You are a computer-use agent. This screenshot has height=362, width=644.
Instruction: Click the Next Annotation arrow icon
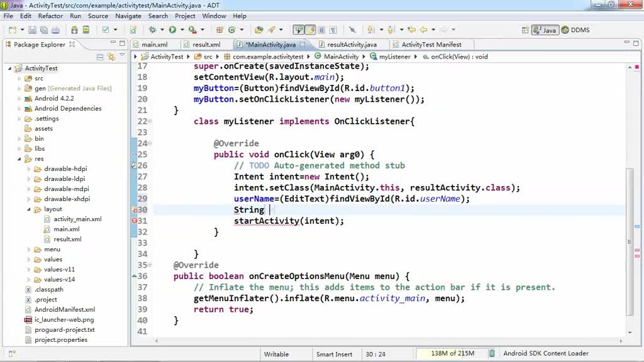click(371, 30)
